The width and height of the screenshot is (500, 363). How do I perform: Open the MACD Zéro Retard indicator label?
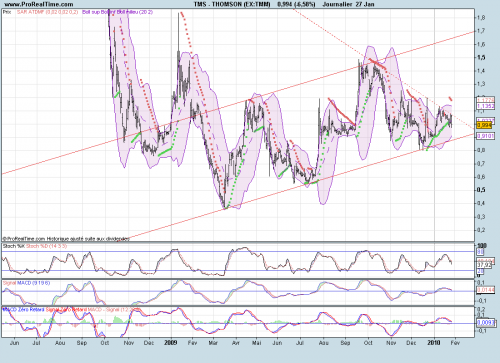[x=23, y=310]
